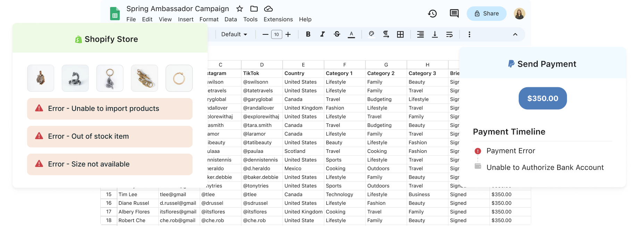Select the gold ring product thumbnail

[x=179, y=78]
